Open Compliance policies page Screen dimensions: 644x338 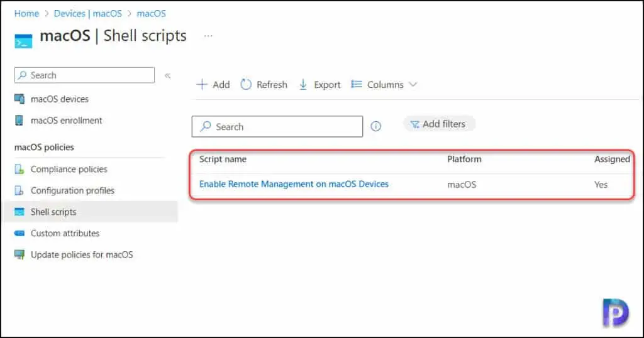pos(69,169)
